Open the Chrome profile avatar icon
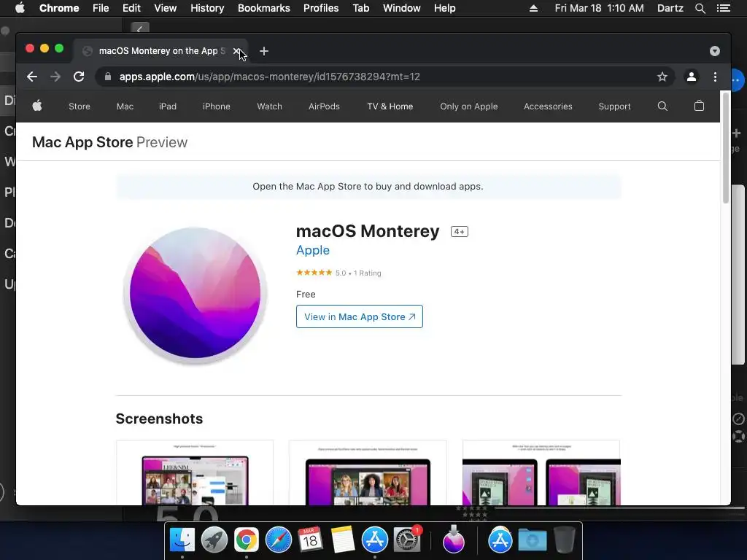Viewport: 747px width, 560px height. click(x=692, y=77)
